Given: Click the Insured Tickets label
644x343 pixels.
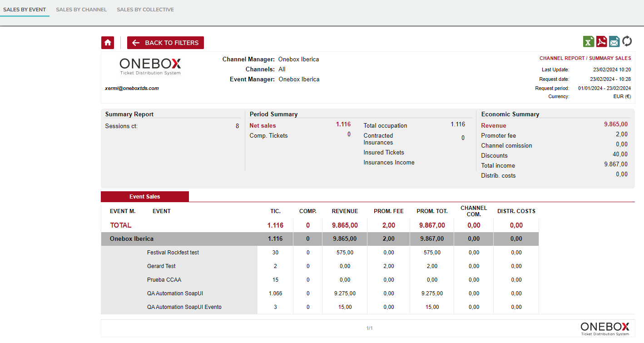Looking at the screenshot, I should tap(384, 153).
